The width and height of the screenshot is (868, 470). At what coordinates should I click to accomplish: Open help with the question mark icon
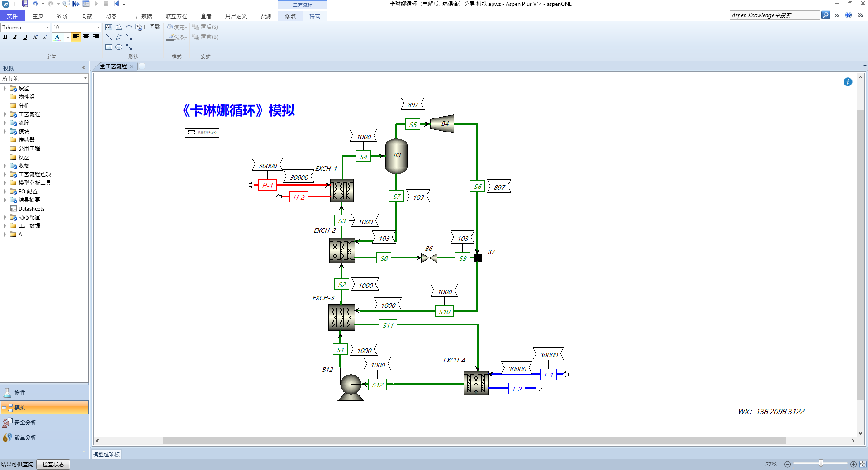tap(849, 15)
